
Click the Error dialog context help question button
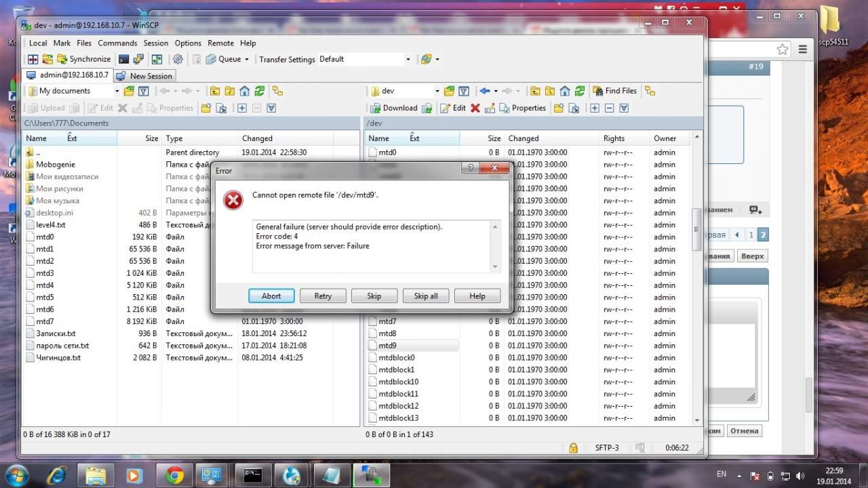tap(470, 168)
